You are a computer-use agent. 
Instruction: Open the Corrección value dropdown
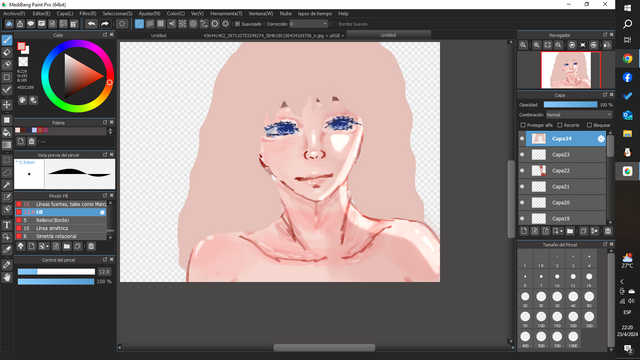coord(308,24)
